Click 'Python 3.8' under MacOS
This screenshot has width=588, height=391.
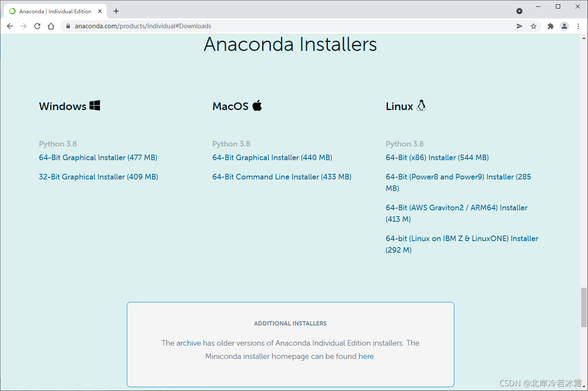click(x=231, y=144)
